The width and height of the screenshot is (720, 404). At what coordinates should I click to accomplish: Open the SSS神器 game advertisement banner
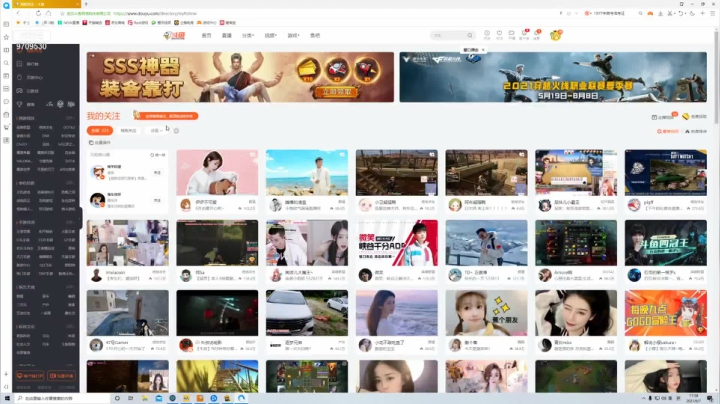tap(240, 77)
